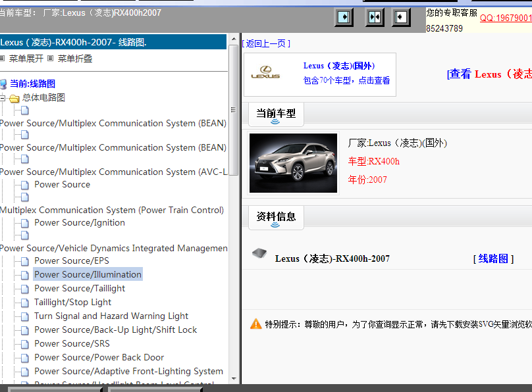
Task: Click the Lexus-RX400h-2007 线路图 header bar
Action: tap(113, 42)
